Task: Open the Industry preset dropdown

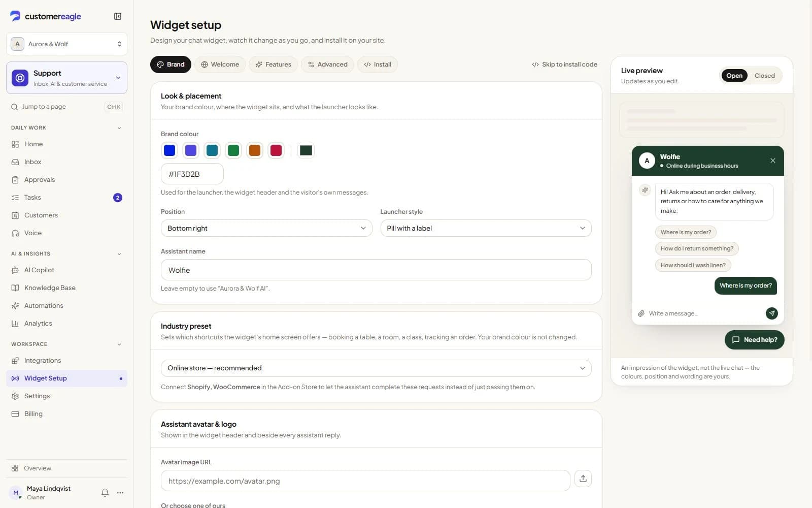Action: (x=376, y=368)
